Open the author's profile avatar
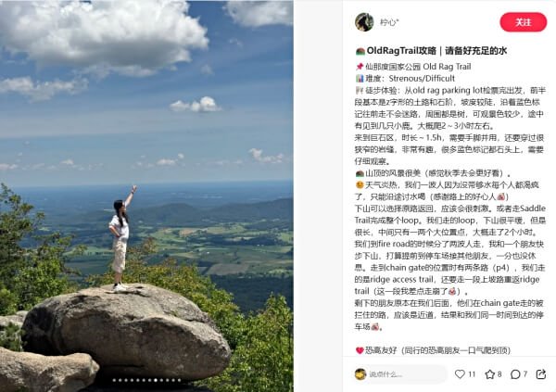 364,22
